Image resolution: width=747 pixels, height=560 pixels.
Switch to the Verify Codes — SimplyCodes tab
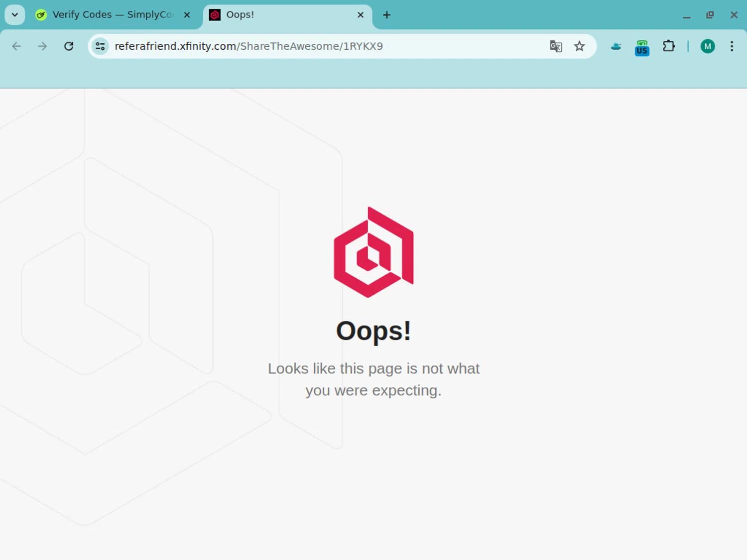tap(113, 15)
